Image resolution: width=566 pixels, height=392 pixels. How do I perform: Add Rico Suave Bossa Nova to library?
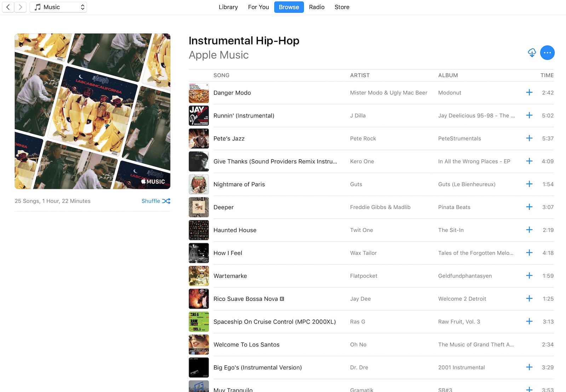pos(529,299)
